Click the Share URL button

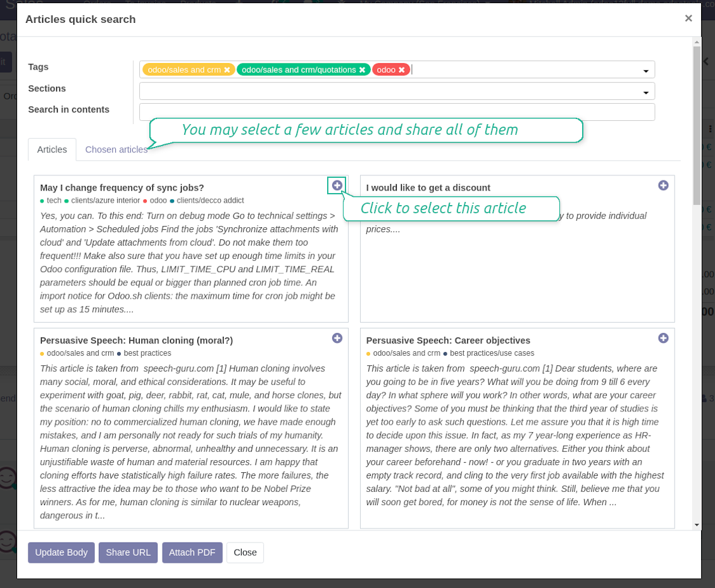[128, 553]
